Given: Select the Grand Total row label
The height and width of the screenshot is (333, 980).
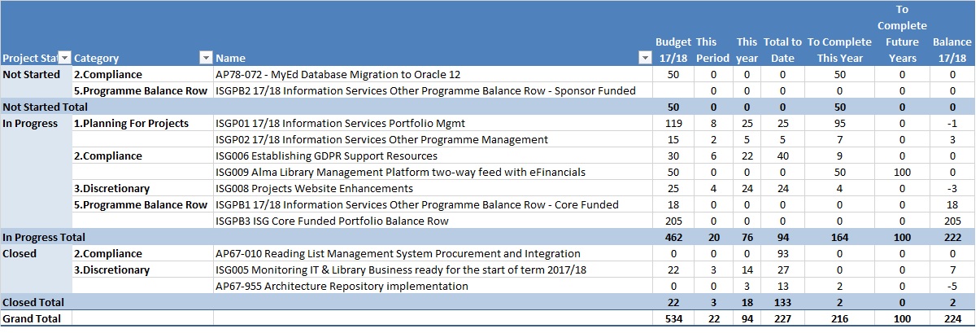Looking at the screenshot, I should pyautogui.click(x=31, y=318).
